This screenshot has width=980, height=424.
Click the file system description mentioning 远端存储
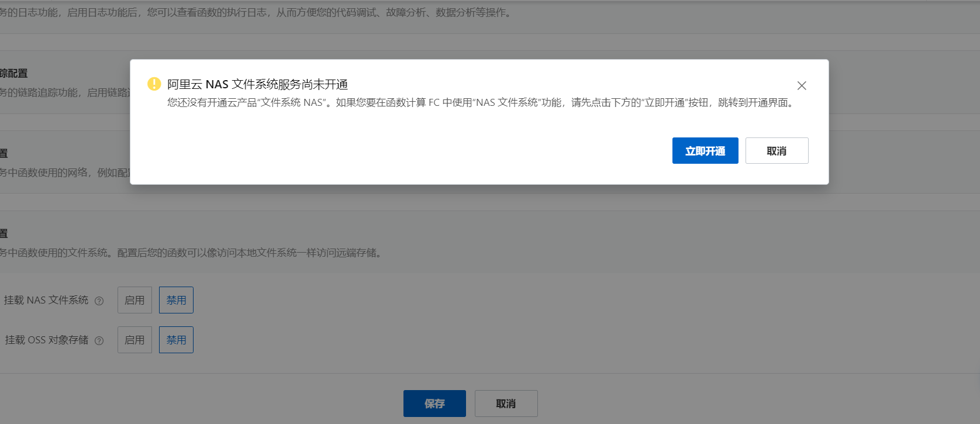191,253
